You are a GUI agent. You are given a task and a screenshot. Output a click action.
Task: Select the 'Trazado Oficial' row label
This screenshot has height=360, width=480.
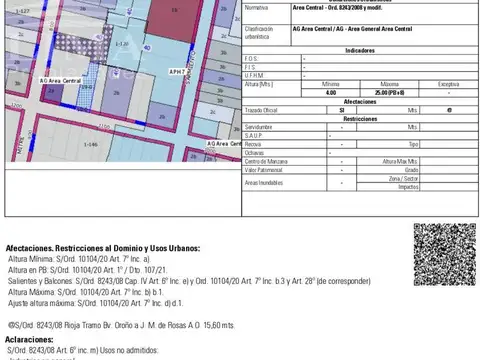[x=261, y=110]
